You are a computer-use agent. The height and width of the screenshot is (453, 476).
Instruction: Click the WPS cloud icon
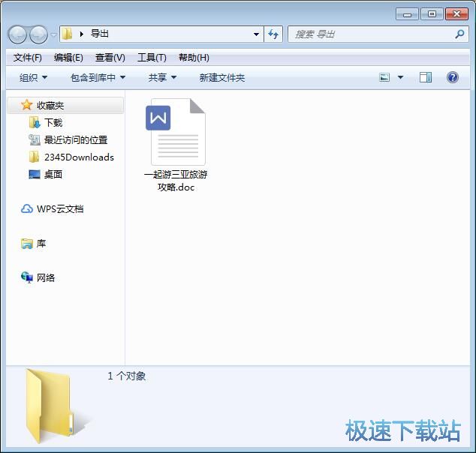click(27, 209)
